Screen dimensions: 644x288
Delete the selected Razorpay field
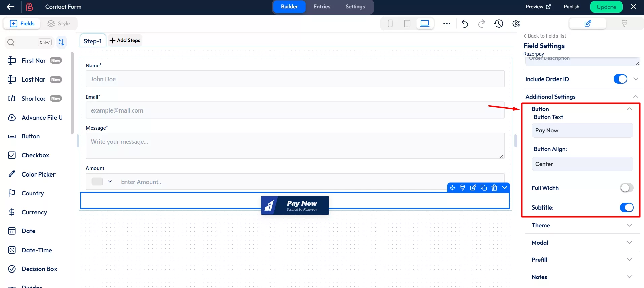pos(494,188)
